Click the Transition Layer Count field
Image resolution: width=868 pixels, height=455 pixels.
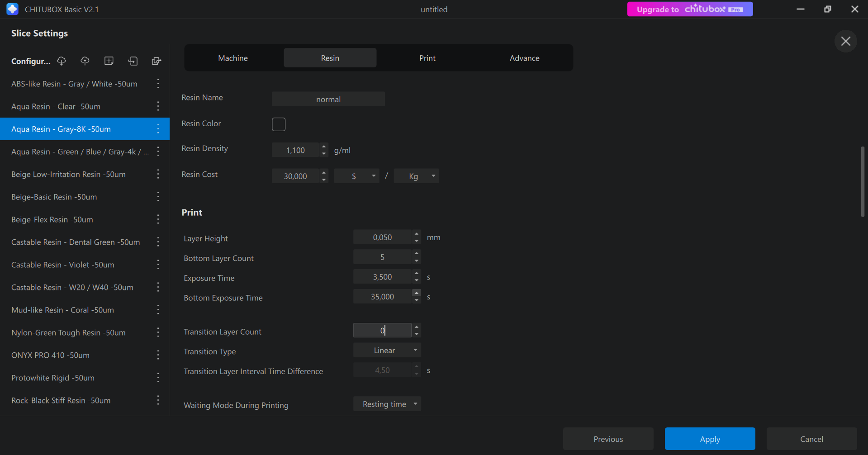(383, 330)
